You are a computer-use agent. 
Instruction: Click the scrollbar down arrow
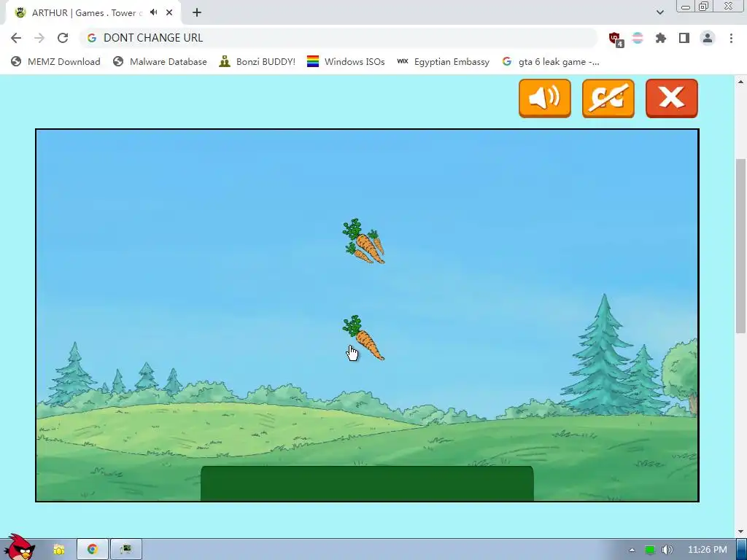point(740,532)
